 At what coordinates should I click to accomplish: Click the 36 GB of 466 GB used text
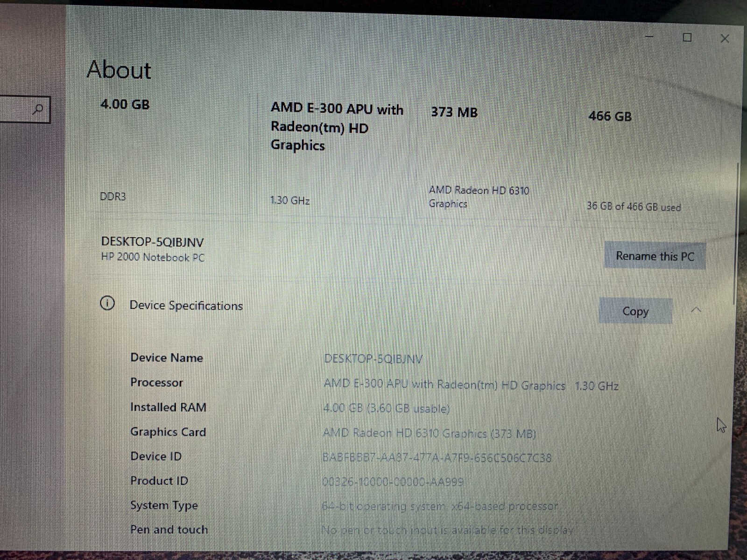(634, 206)
